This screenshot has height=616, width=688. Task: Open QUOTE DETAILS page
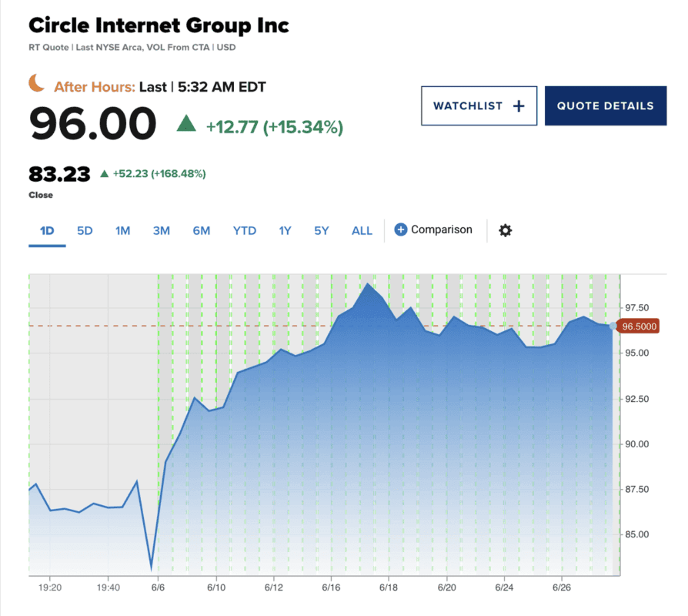pos(605,106)
